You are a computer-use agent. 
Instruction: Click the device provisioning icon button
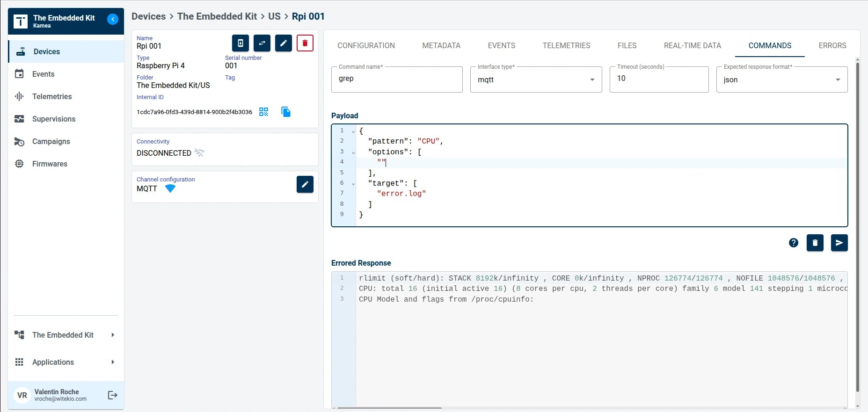coord(241,43)
